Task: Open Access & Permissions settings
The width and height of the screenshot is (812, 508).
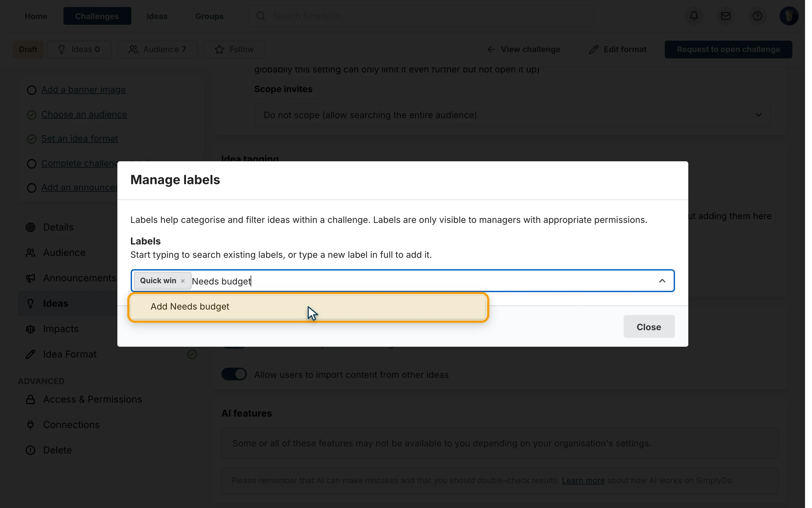Action: (92, 399)
